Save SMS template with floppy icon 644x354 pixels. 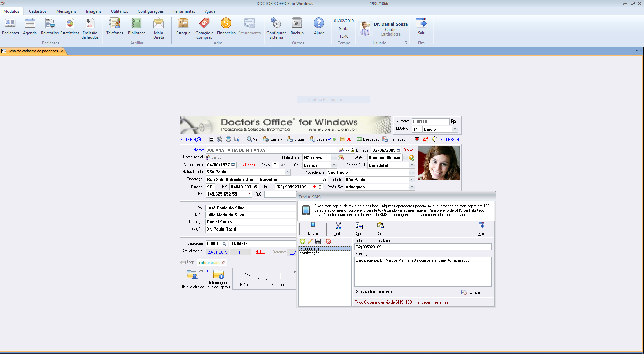pyautogui.click(x=318, y=241)
